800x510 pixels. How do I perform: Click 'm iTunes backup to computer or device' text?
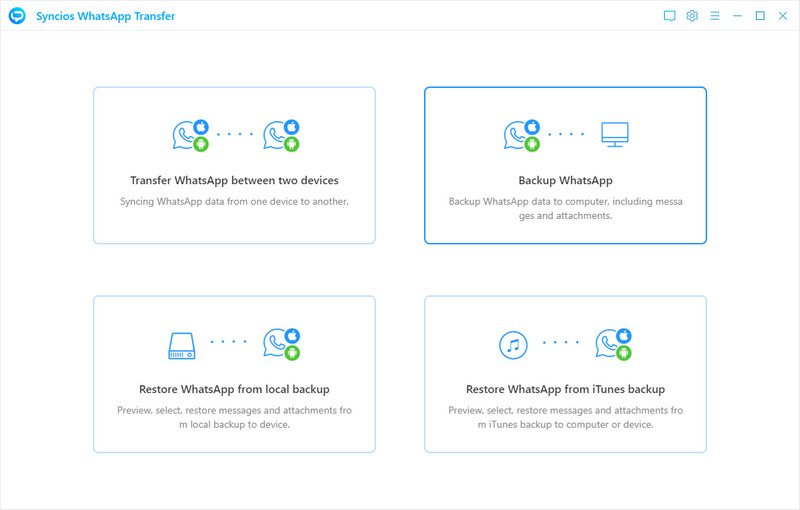(x=565, y=424)
